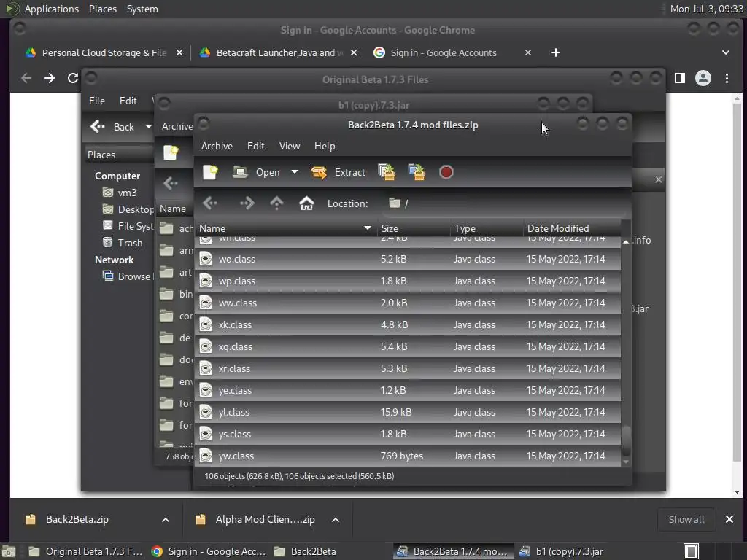Select ye.class file row
Screen dimensions: 747x560
(x=408, y=391)
